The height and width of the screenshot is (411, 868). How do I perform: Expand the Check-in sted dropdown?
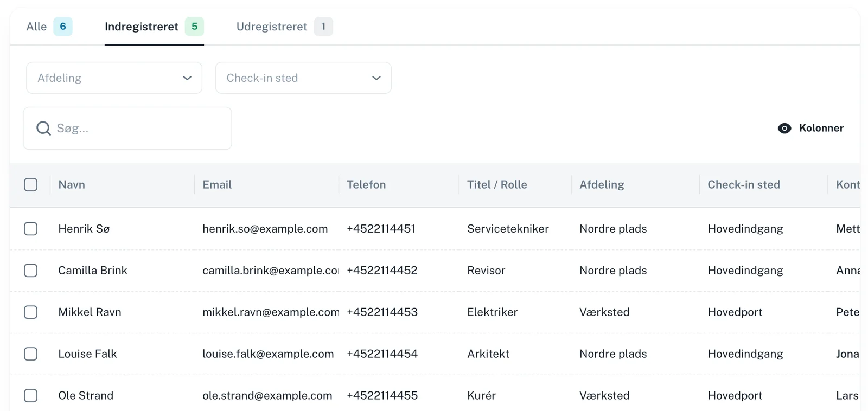pyautogui.click(x=303, y=78)
